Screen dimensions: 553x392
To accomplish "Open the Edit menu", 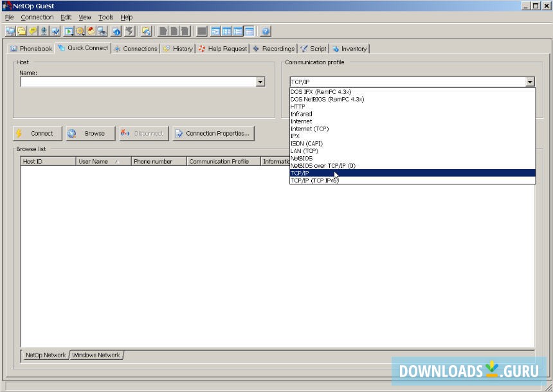I will 66,17.
